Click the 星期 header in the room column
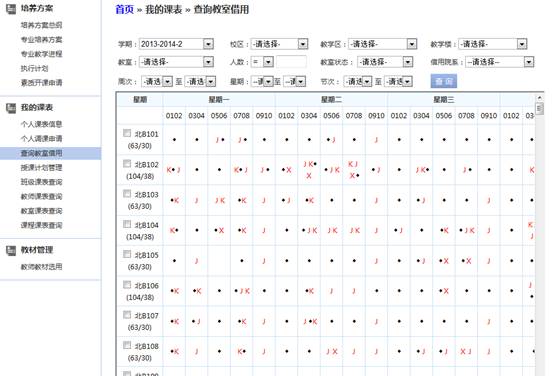The image size is (554, 376). click(x=140, y=100)
